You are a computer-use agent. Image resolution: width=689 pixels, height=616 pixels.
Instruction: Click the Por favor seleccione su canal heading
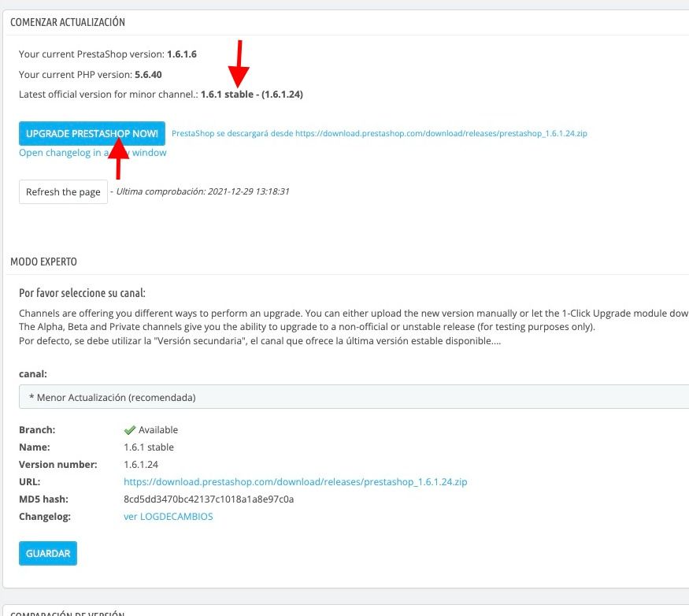(x=82, y=293)
